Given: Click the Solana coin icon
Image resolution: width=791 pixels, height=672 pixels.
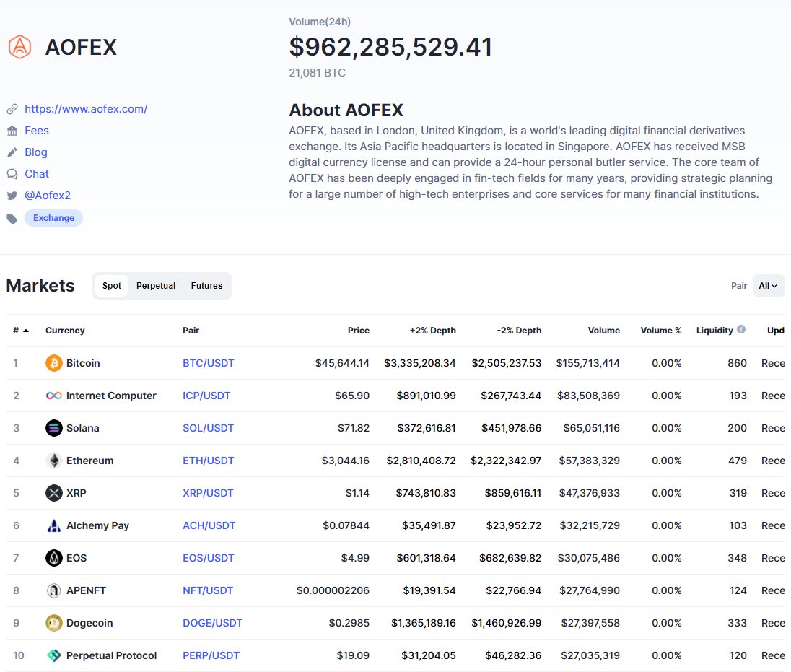Looking at the screenshot, I should 54,428.
